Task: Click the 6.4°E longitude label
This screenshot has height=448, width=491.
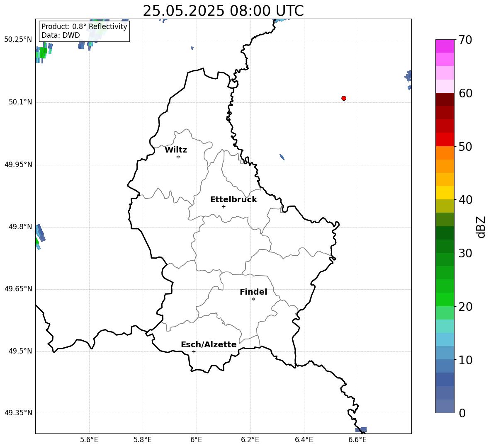Action: [304, 440]
